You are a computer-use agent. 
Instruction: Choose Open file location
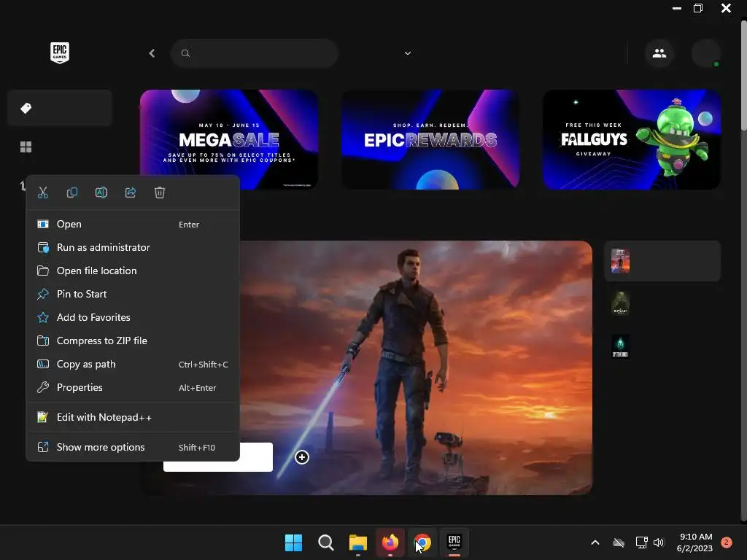(133, 271)
